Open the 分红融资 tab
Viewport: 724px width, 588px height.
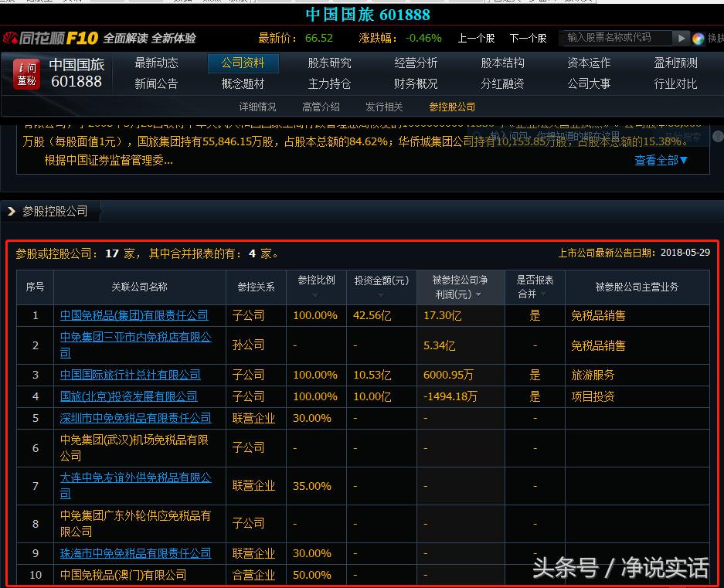502,83
